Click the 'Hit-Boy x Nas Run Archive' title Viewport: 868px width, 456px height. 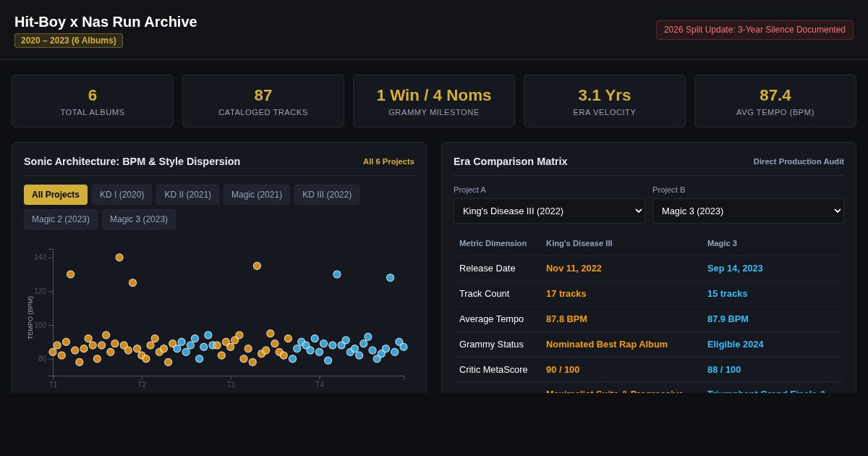coord(106,22)
